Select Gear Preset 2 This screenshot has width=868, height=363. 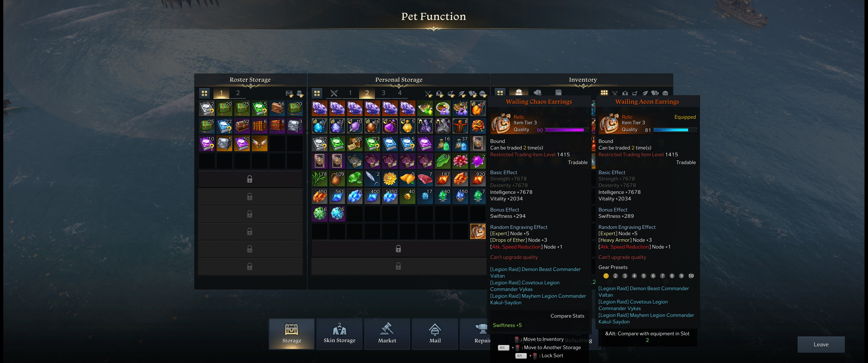click(615, 276)
